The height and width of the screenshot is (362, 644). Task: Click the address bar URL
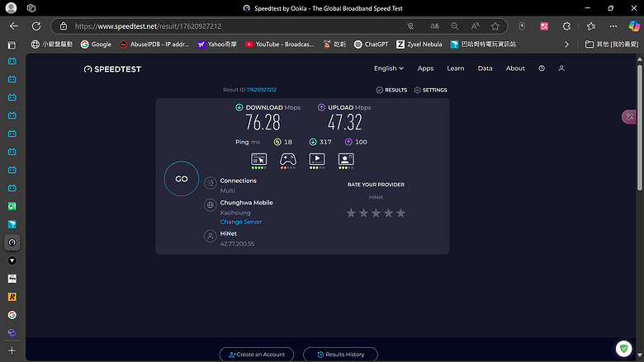(148, 26)
